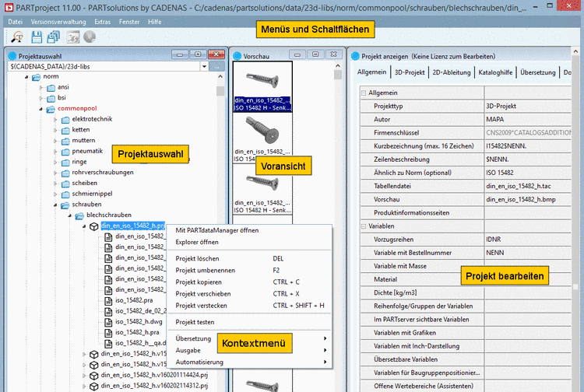Open the Versionsverwaltung menu
The height and width of the screenshot is (392, 584).
[58, 22]
